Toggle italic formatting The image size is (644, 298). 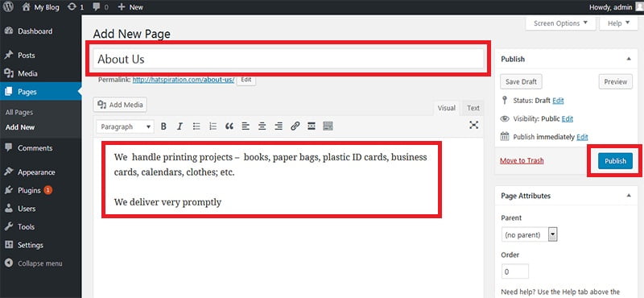click(180, 126)
